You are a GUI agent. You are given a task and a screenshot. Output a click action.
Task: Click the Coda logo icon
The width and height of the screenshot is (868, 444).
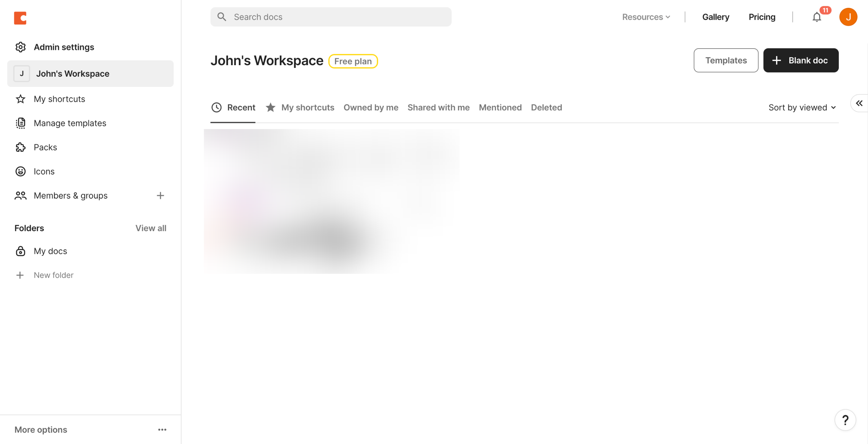20,18
